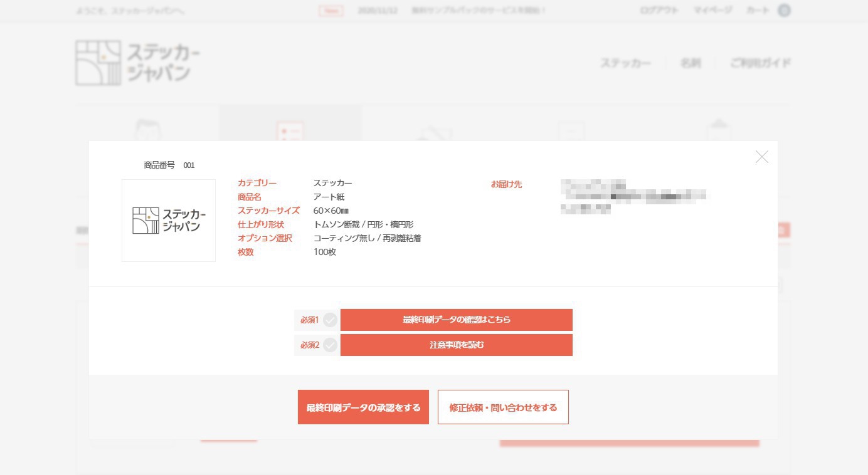Open 注意事項を読む
The image size is (868, 475).
click(456, 345)
